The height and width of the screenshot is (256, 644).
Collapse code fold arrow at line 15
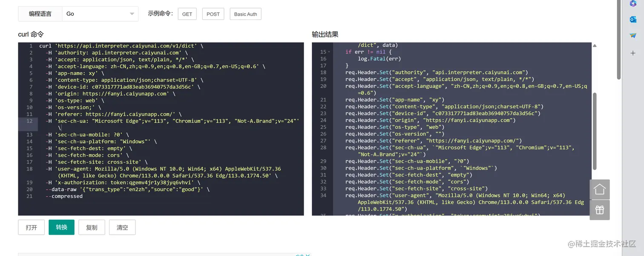(328, 52)
